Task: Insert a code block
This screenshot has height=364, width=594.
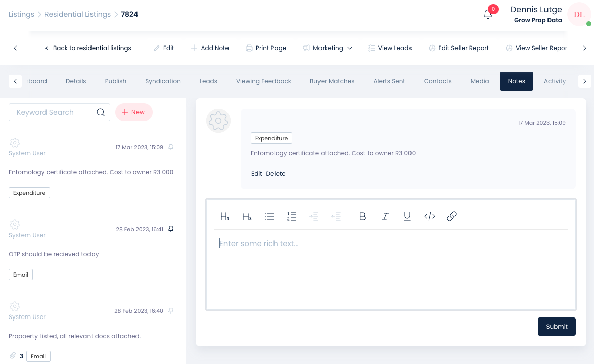Action: click(x=430, y=216)
